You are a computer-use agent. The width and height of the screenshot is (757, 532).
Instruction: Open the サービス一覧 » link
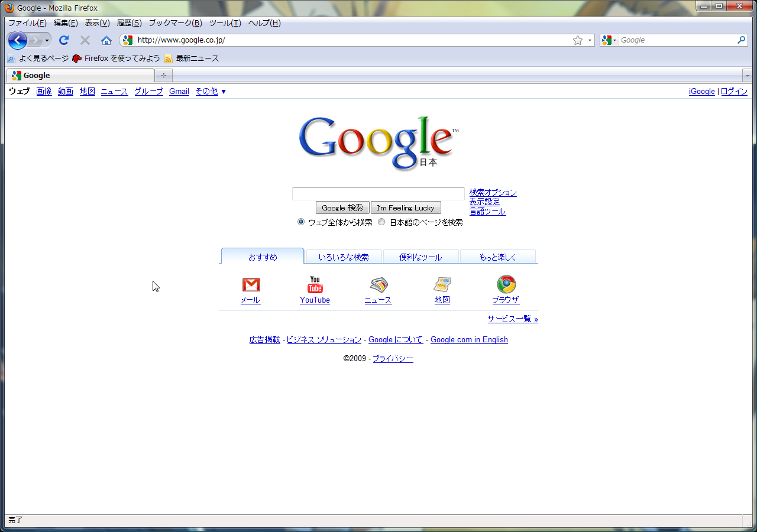coord(513,319)
